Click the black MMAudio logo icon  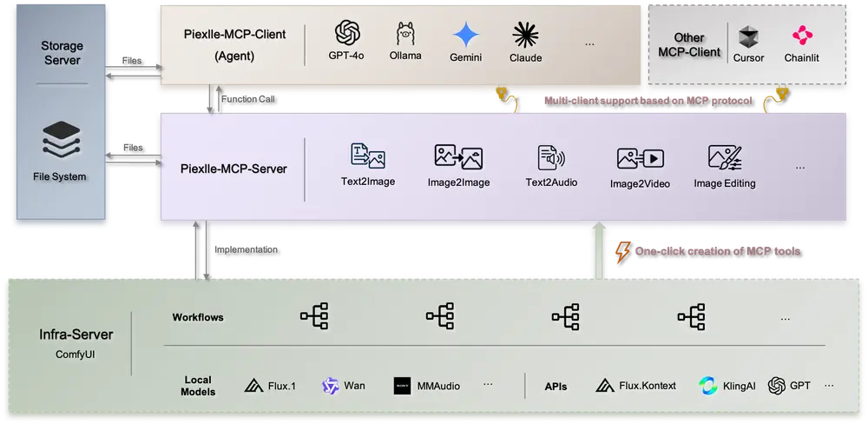401,386
